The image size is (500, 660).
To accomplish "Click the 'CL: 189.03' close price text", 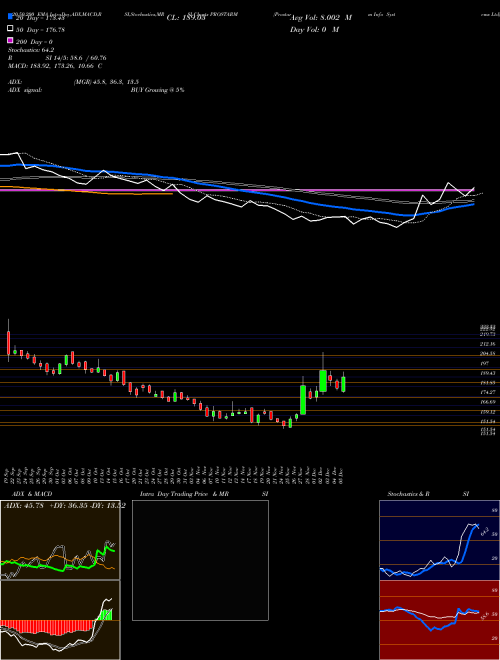I will (x=186, y=18).
